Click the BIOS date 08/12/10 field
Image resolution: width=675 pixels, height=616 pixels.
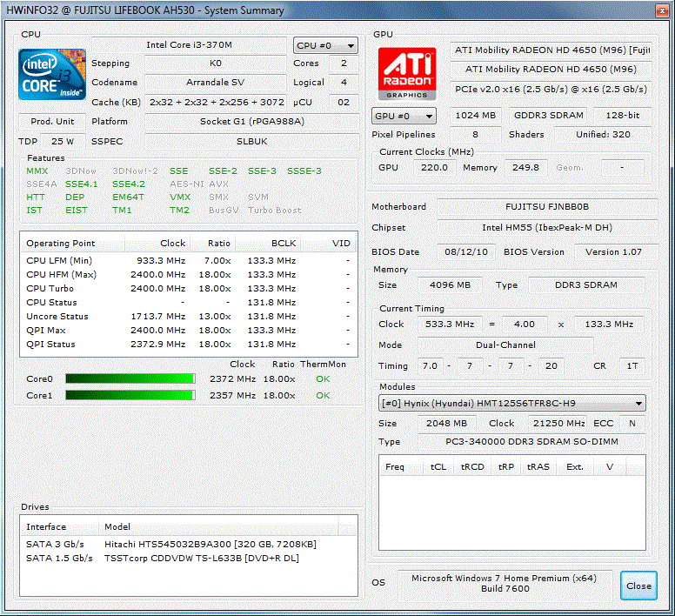(x=466, y=251)
